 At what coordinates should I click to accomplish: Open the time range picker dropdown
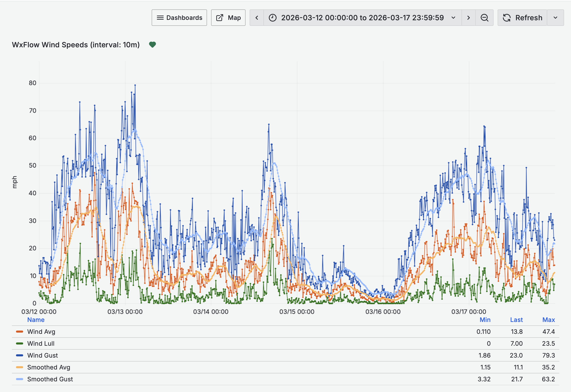[x=453, y=18]
